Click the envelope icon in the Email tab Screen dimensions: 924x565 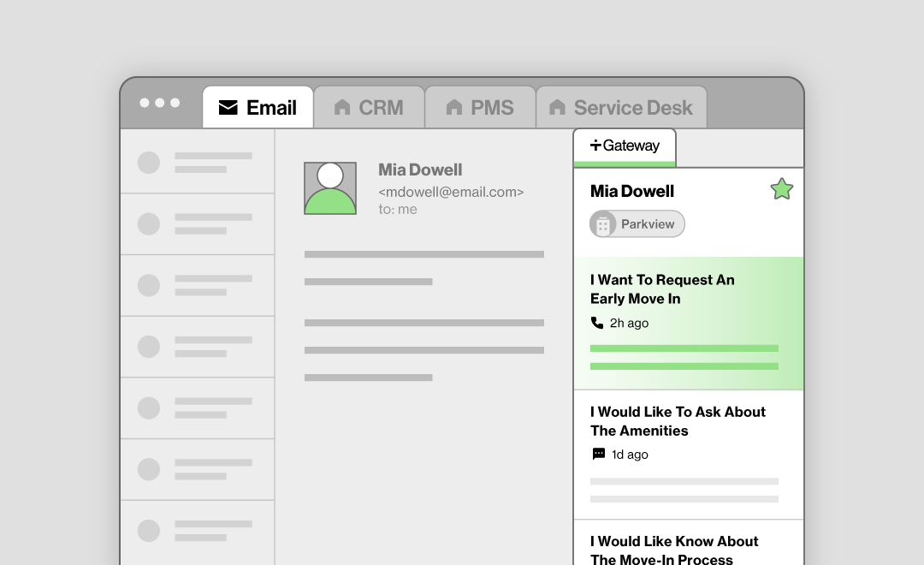[x=228, y=107]
